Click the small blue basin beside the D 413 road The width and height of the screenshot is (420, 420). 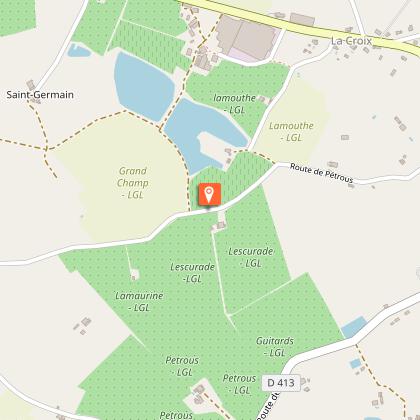coord(354,327)
